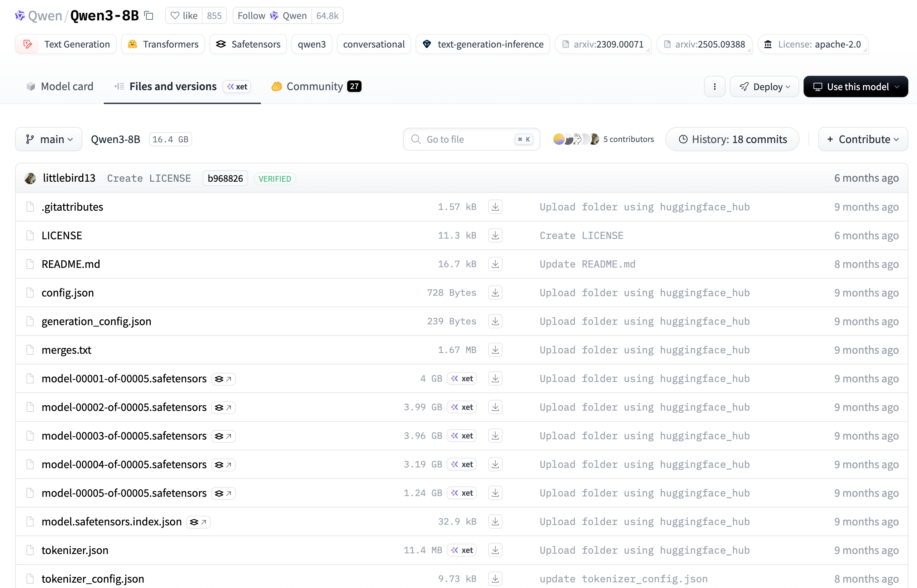View History of 18 commits
Image resolution: width=917 pixels, height=588 pixels.
pos(732,139)
